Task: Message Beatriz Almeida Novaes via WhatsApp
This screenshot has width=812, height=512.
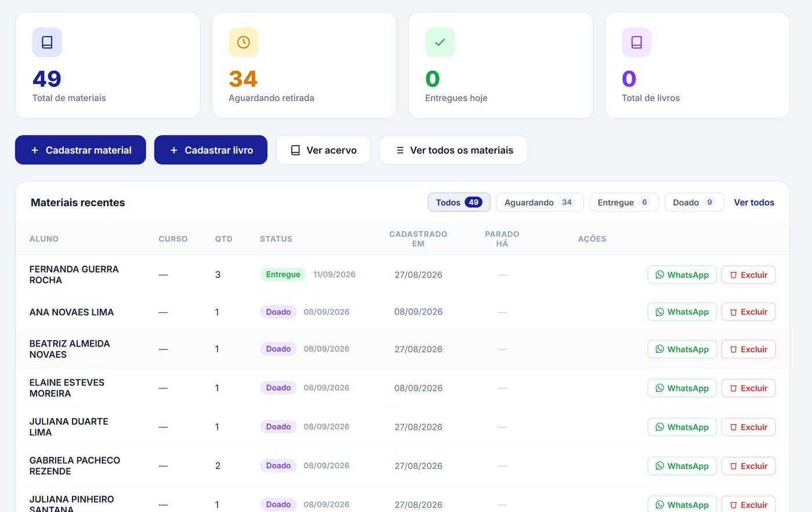Action: point(682,349)
